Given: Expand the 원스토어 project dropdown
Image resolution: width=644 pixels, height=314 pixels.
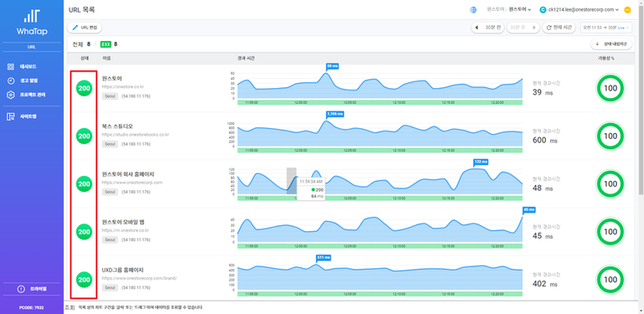Looking at the screenshot, I should coord(520,9).
